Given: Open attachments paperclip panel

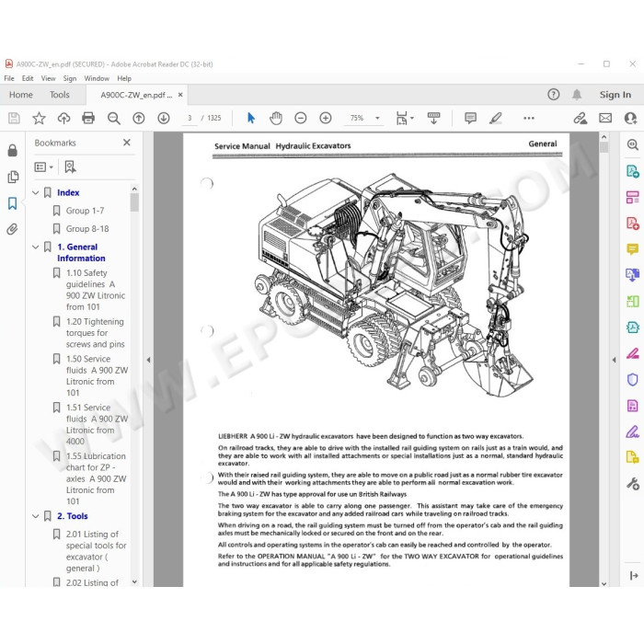Looking at the screenshot, I should pyautogui.click(x=13, y=229).
